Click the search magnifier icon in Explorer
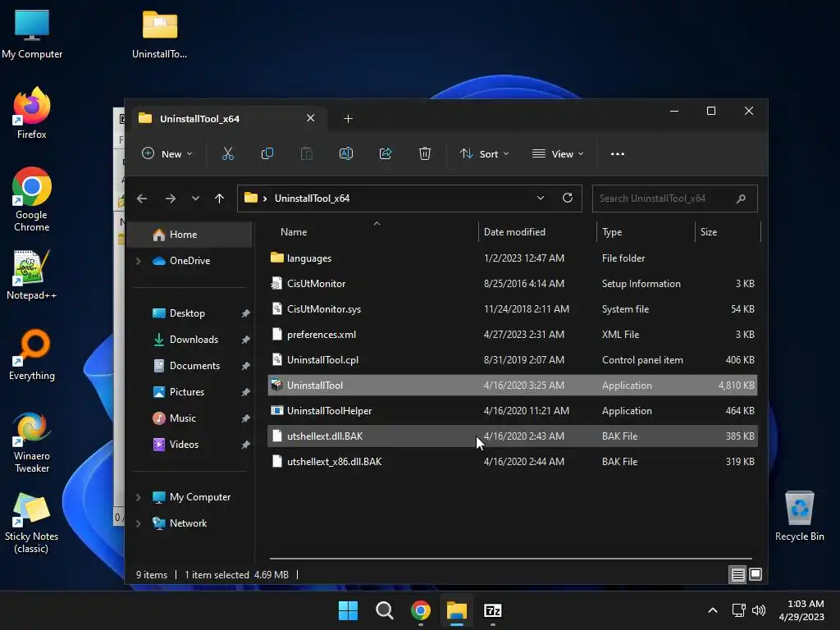This screenshot has height=630, width=840. [741, 199]
